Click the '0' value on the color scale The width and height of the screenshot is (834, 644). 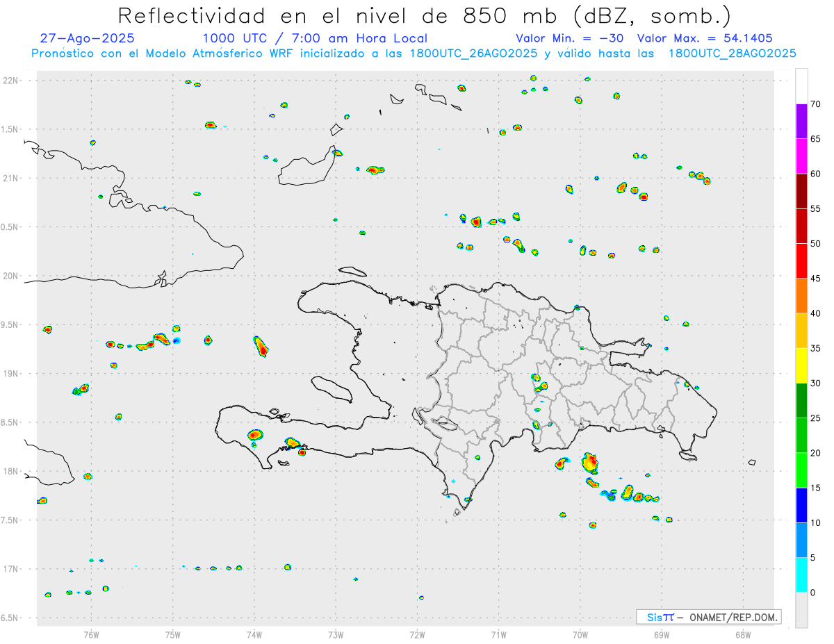812,593
